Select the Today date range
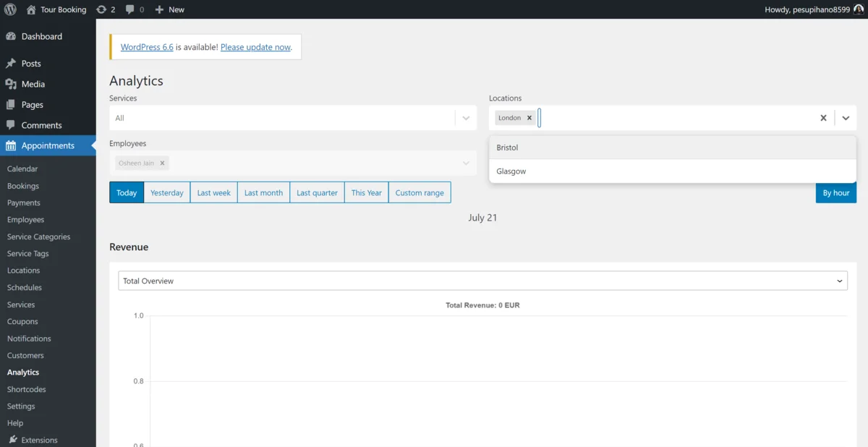 click(127, 192)
